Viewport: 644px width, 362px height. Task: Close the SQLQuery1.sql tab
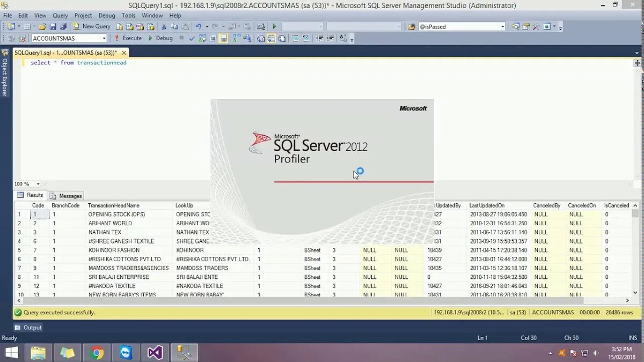pyautogui.click(x=124, y=53)
